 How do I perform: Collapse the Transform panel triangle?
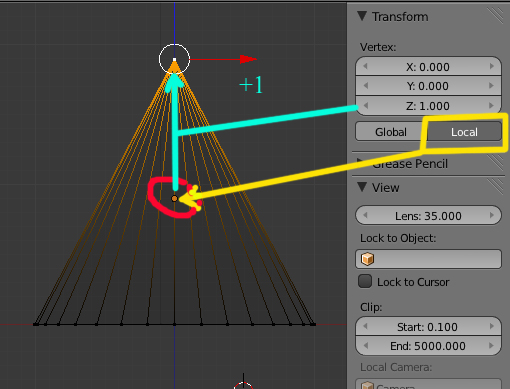(362, 16)
